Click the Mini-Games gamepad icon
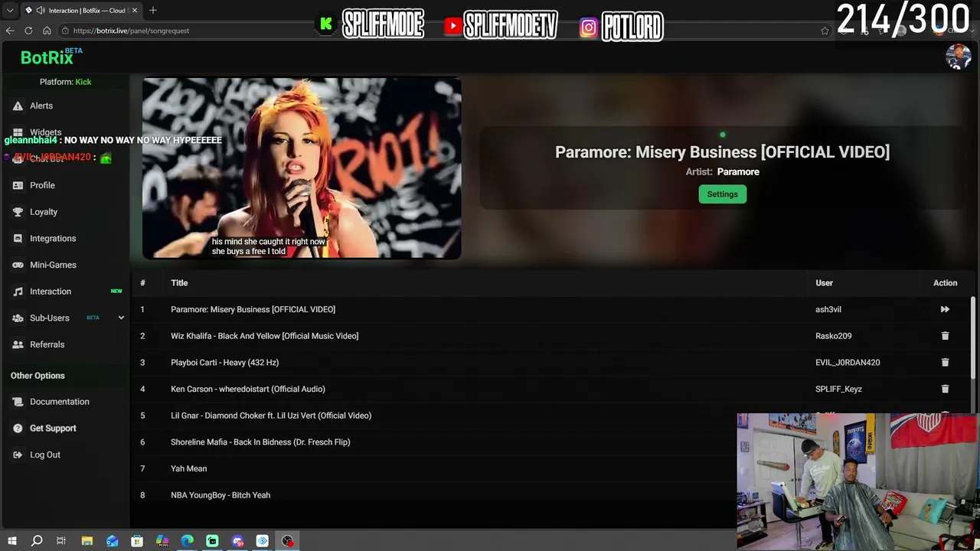This screenshot has height=551, width=980. click(18, 265)
